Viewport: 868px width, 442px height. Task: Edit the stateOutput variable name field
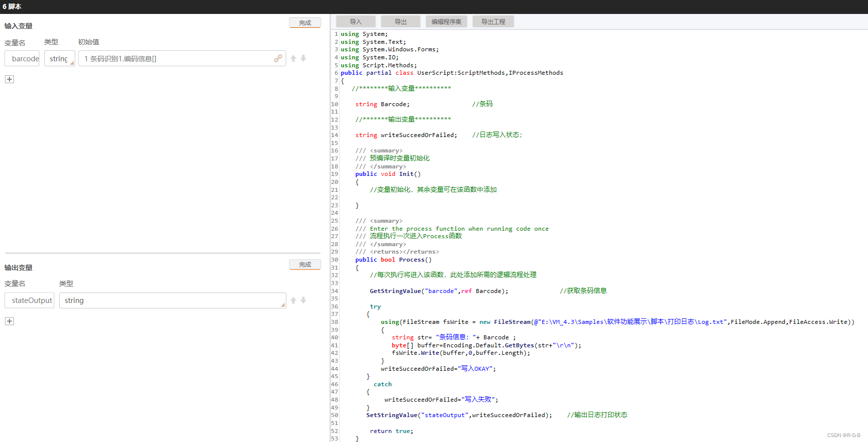tap(29, 300)
